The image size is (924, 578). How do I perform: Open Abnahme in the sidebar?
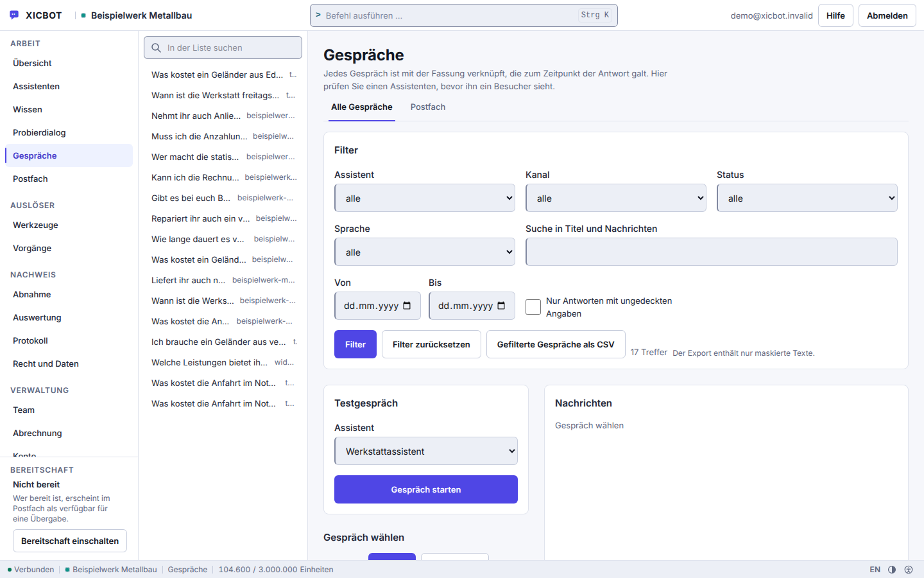[x=69, y=294]
